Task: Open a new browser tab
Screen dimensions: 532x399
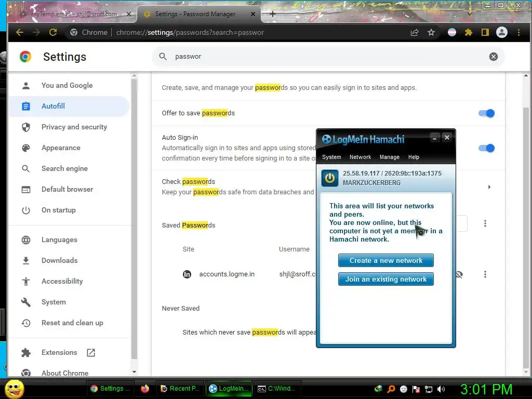Action: 272,14
